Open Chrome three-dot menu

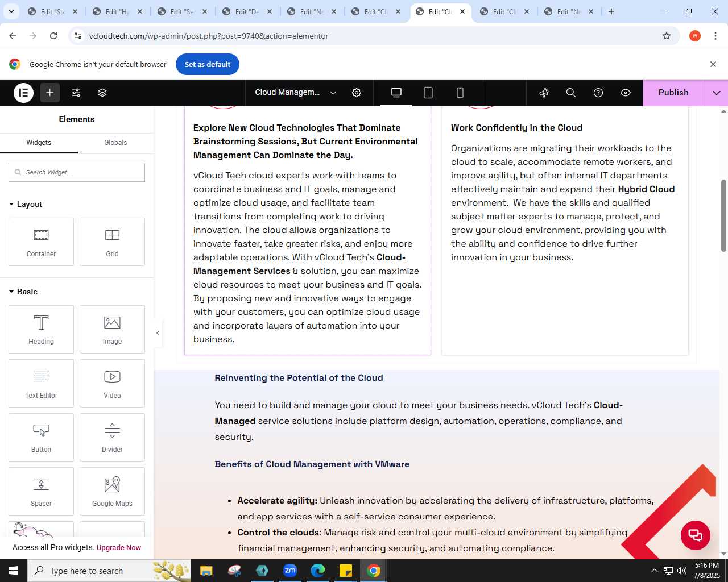click(715, 36)
